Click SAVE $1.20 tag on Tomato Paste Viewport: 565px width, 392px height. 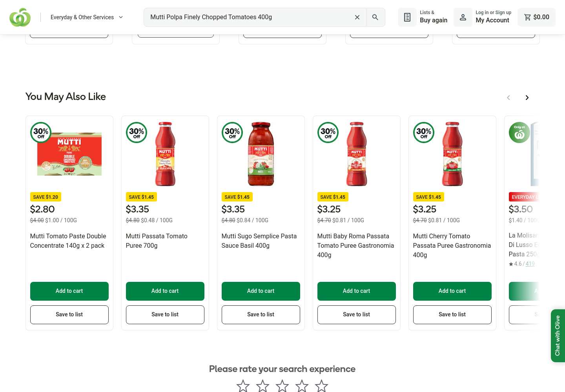(46, 197)
